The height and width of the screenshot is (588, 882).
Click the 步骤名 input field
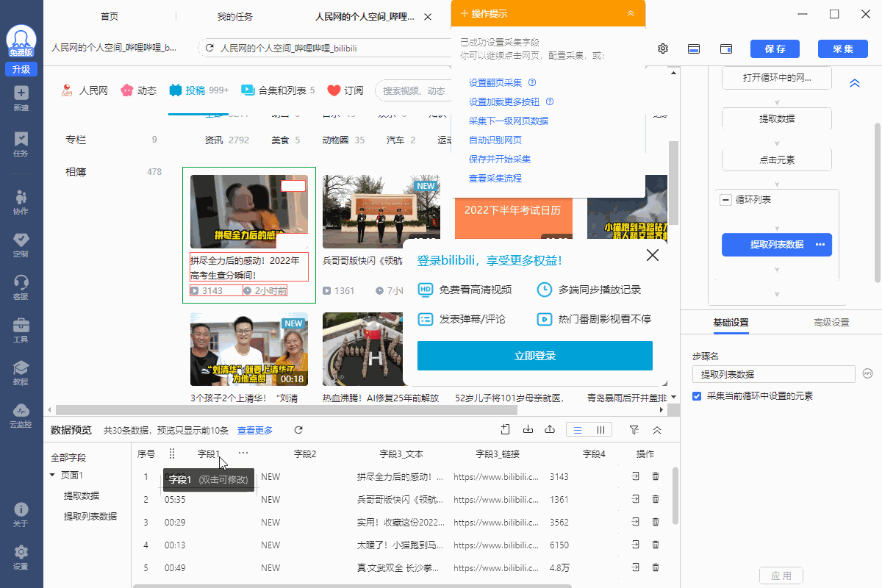774,374
